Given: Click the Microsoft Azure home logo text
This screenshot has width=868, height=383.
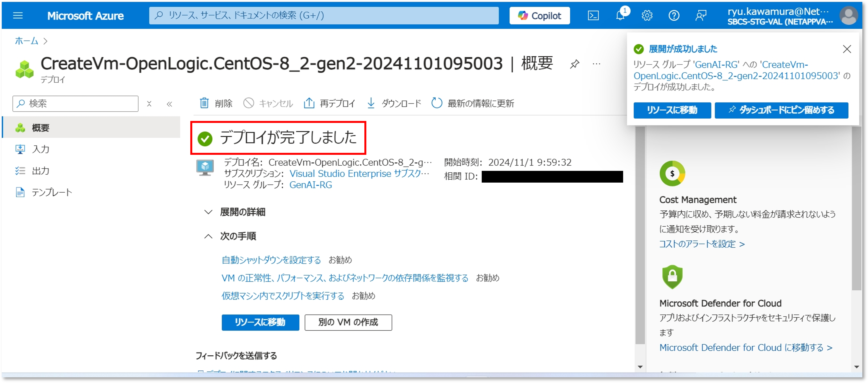Looking at the screenshot, I should pos(85,16).
